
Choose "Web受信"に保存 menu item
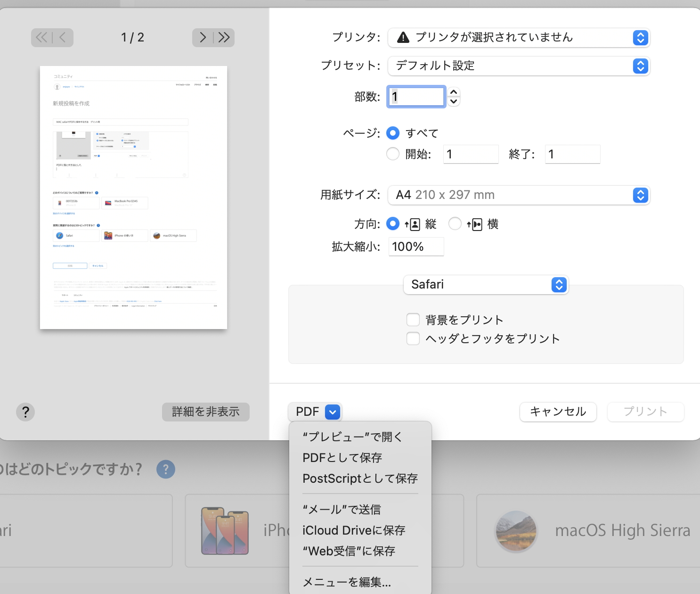point(360,551)
